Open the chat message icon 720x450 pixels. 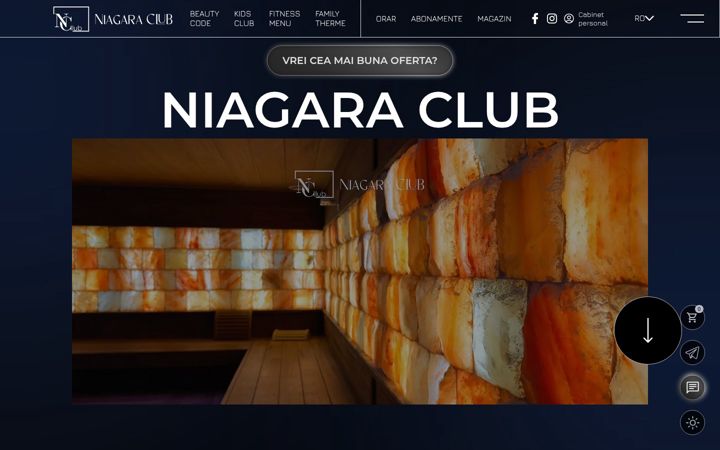tap(692, 387)
